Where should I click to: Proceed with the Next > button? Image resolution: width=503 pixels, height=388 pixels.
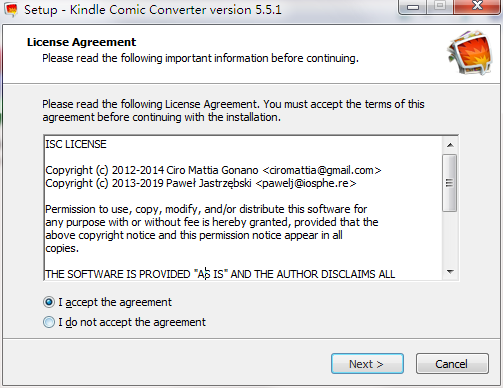coord(367,364)
